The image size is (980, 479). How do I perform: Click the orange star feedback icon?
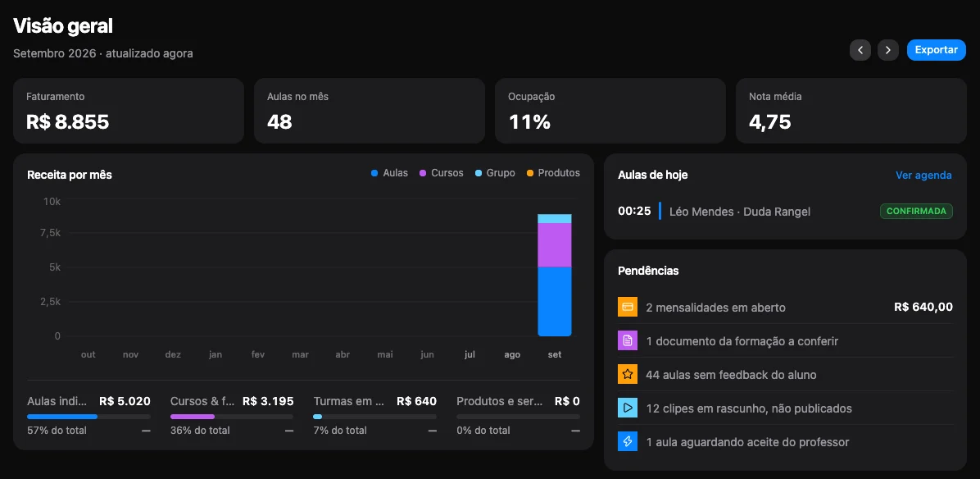pos(628,375)
